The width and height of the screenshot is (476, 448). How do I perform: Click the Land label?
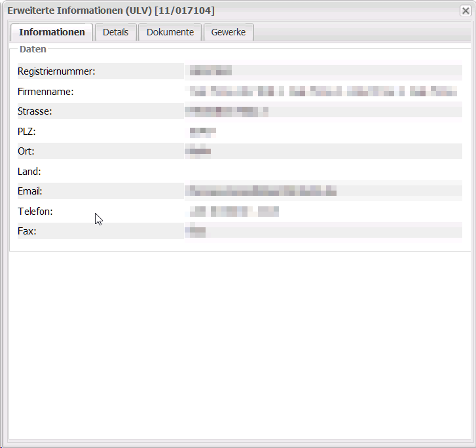29,172
